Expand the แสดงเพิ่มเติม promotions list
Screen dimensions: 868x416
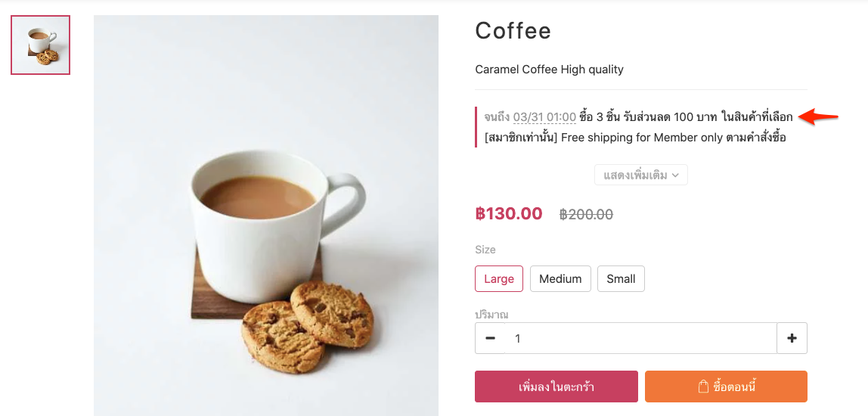point(641,175)
